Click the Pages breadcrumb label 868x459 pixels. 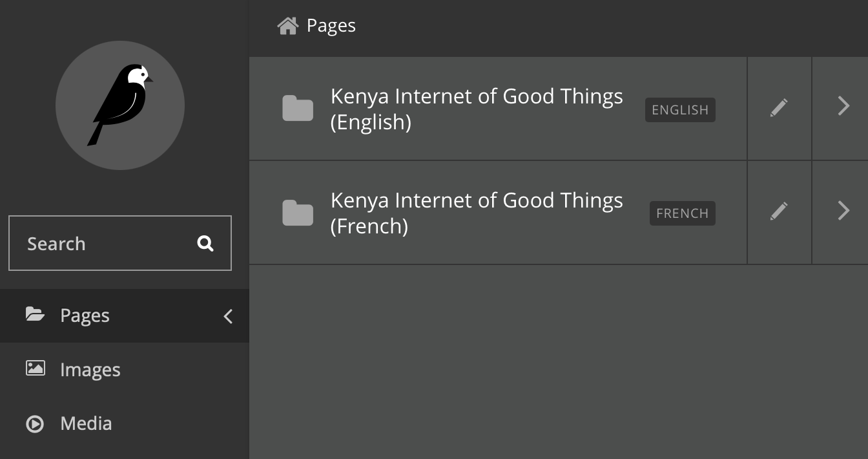331,25
